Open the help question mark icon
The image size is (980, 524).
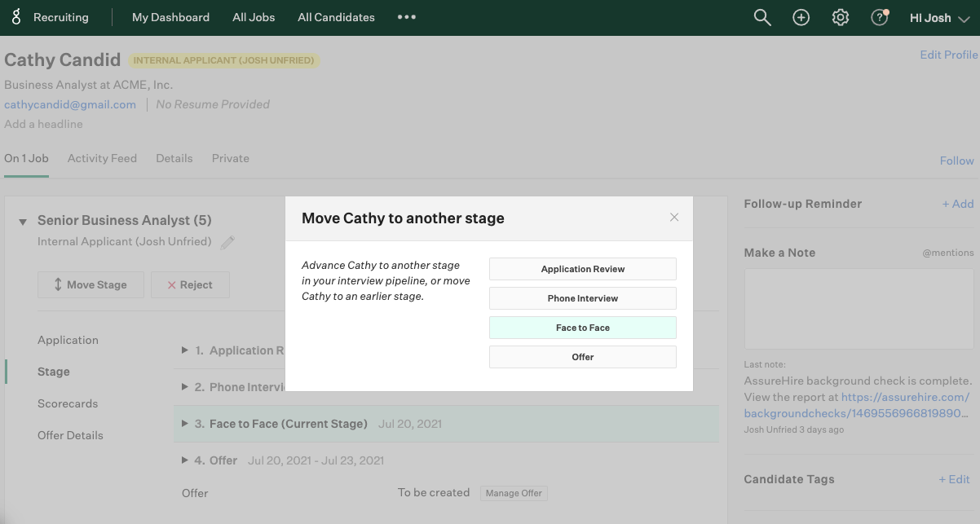879,17
